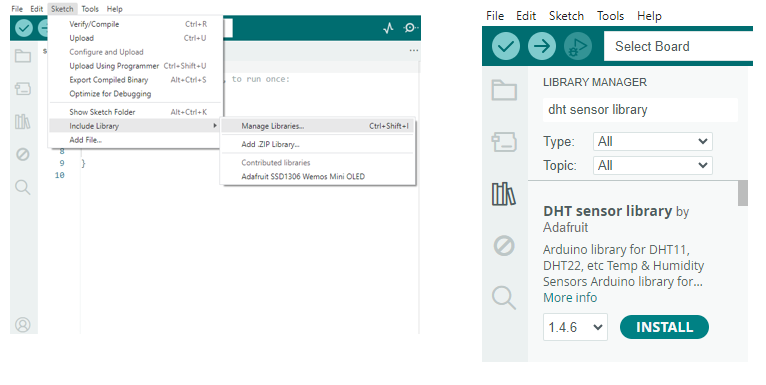The height and width of the screenshot is (385, 766).
Task: Open Tools menu in right window
Action: click(610, 16)
